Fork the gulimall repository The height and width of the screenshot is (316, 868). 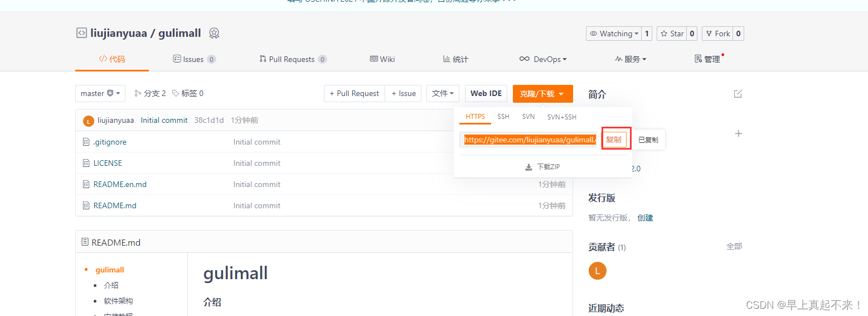click(717, 33)
